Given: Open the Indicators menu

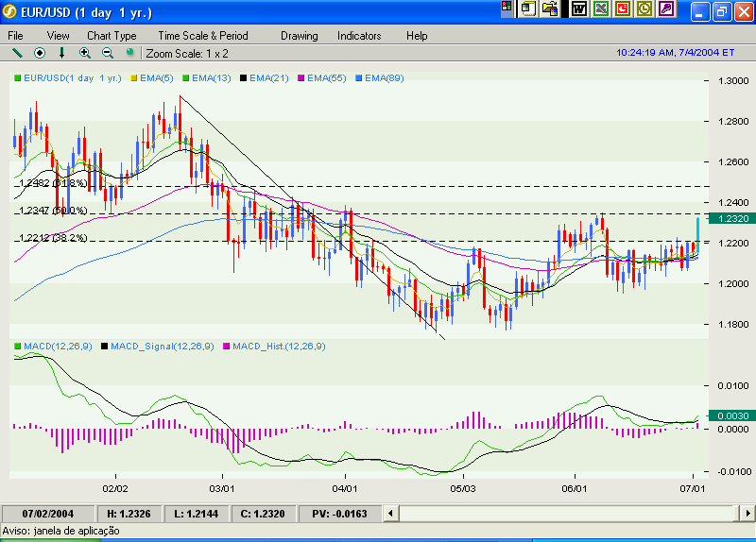Looking at the screenshot, I should pyautogui.click(x=359, y=36).
